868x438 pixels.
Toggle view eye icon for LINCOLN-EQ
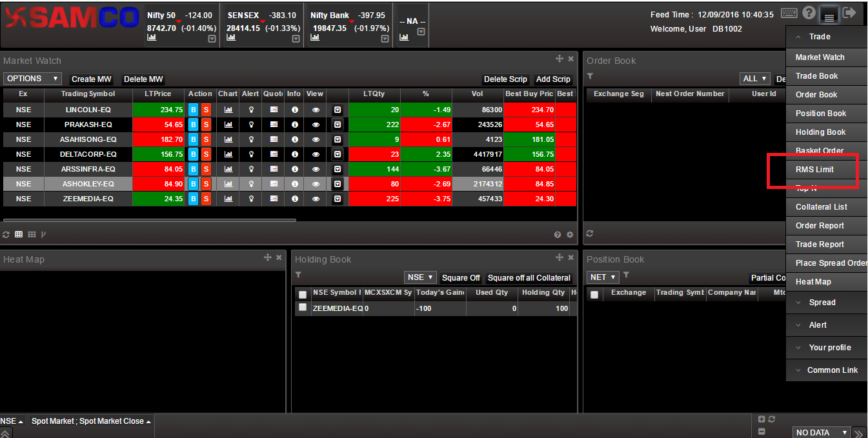pos(316,110)
